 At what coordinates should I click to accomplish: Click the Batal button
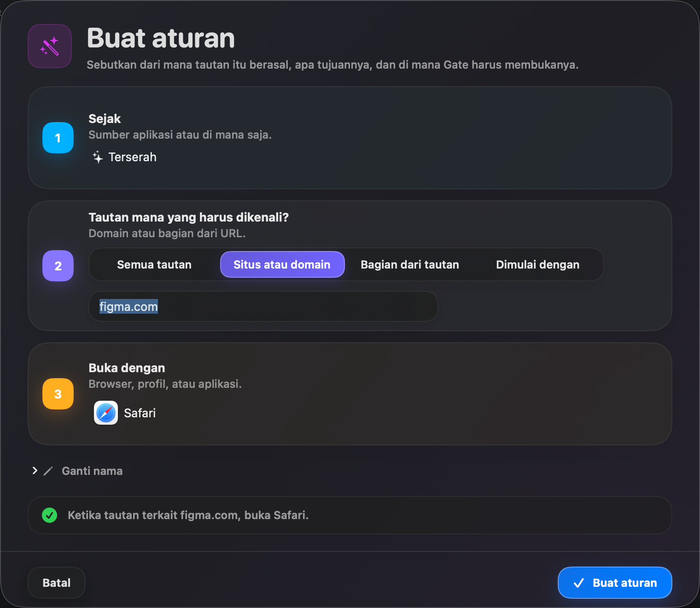(57, 583)
